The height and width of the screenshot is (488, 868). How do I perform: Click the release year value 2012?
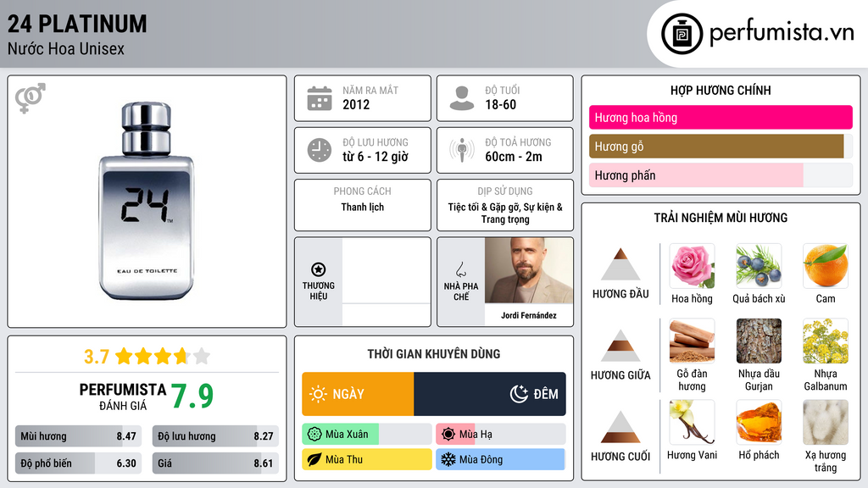(356, 104)
